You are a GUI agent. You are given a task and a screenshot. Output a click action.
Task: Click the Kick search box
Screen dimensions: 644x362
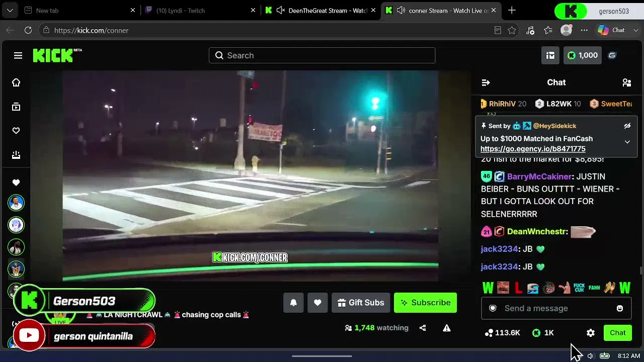pyautogui.click(x=322, y=55)
